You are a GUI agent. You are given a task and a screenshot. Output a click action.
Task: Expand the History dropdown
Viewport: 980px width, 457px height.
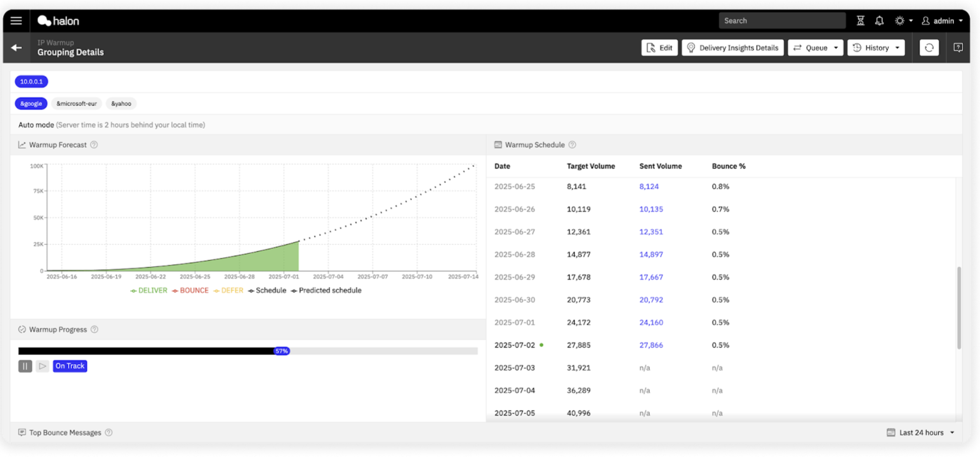point(876,48)
